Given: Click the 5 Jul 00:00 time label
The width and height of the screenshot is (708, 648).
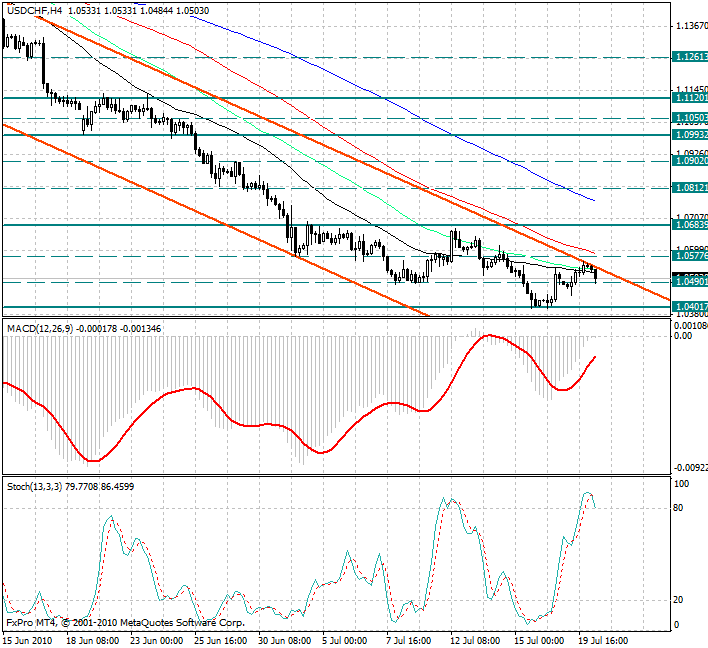Looking at the screenshot, I should 345,641.
